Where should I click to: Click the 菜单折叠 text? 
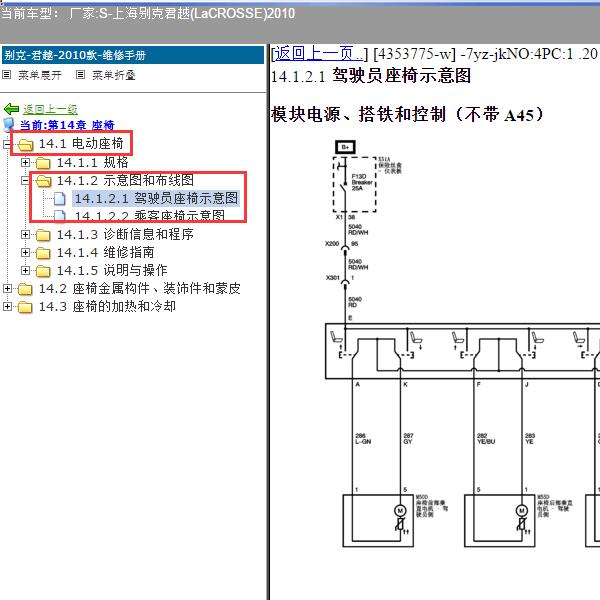pyautogui.click(x=114, y=75)
